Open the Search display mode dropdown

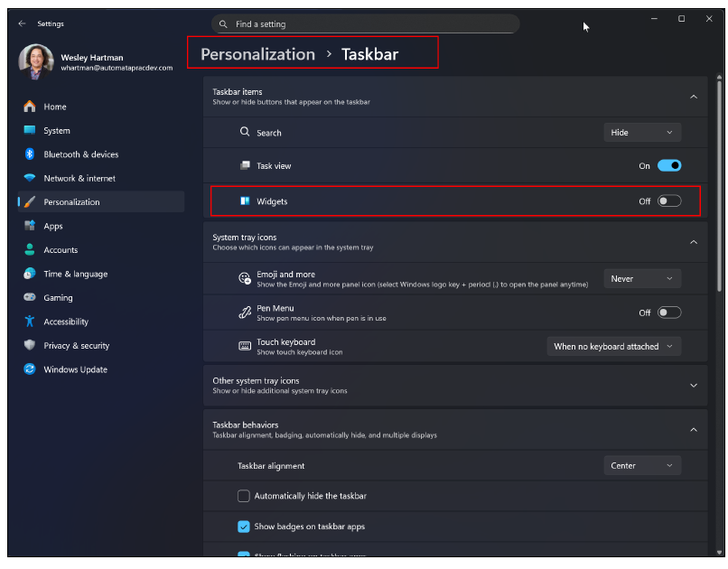pos(642,133)
